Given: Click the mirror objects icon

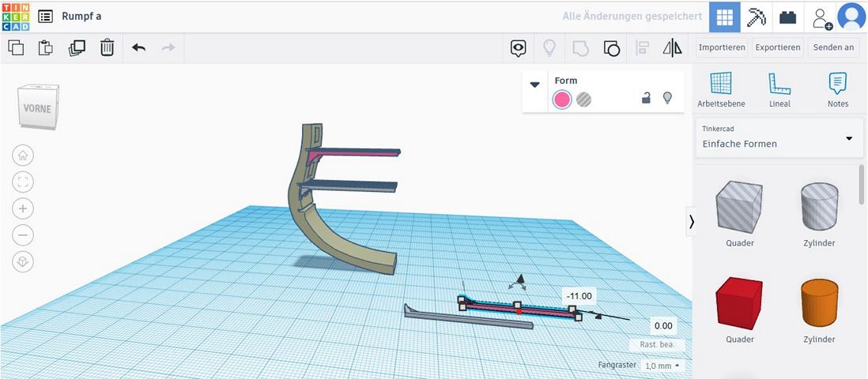Looking at the screenshot, I should point(672,48).
